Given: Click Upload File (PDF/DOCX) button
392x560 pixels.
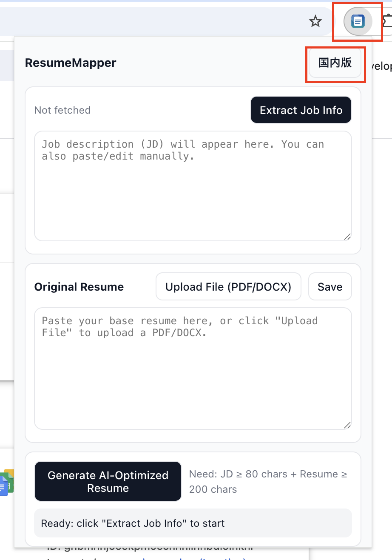Looking at the screenshot, I should click(x=228, y=287).
